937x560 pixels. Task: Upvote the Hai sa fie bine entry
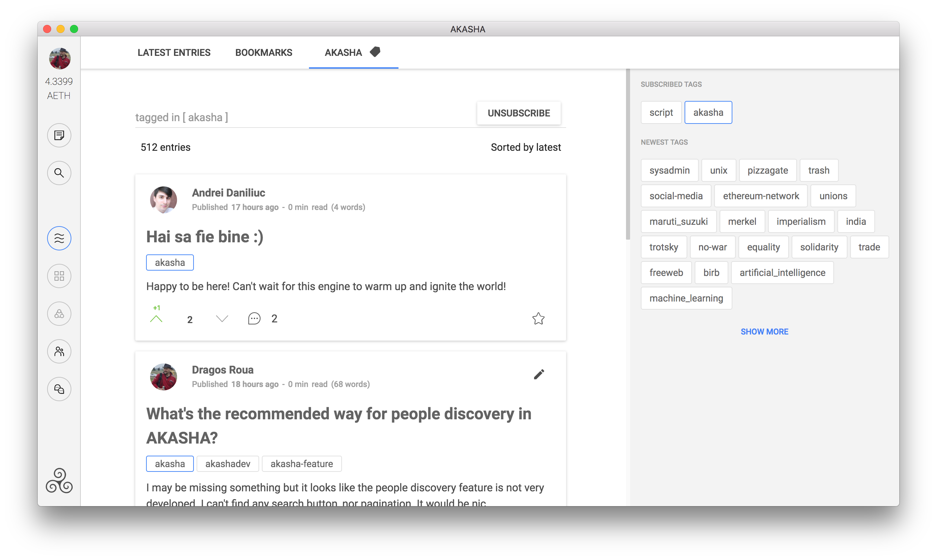(156, 319)
